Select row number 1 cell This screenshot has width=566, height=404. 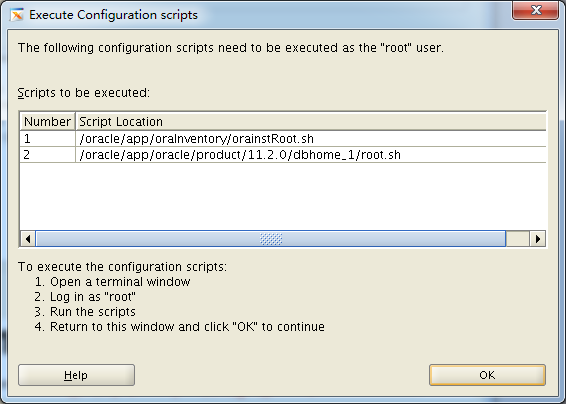coord(47,139)
